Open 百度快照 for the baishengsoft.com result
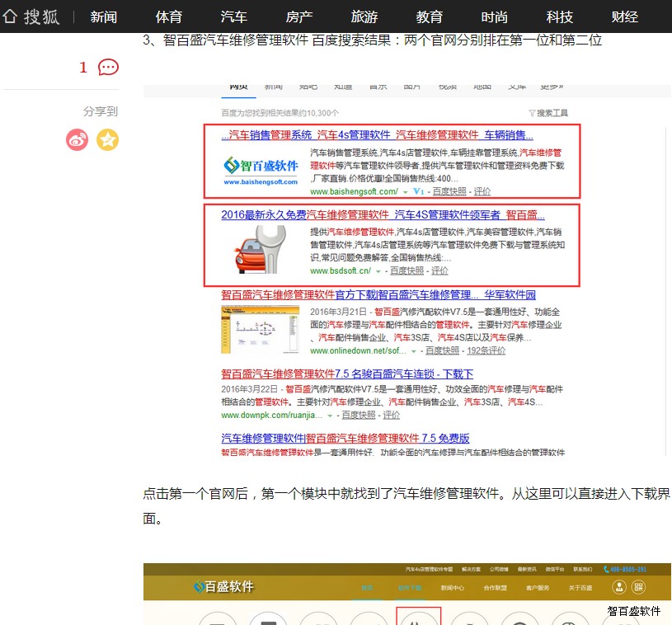Image resolution: width=672 pixels, height=625 pixels. pos(449,191)
